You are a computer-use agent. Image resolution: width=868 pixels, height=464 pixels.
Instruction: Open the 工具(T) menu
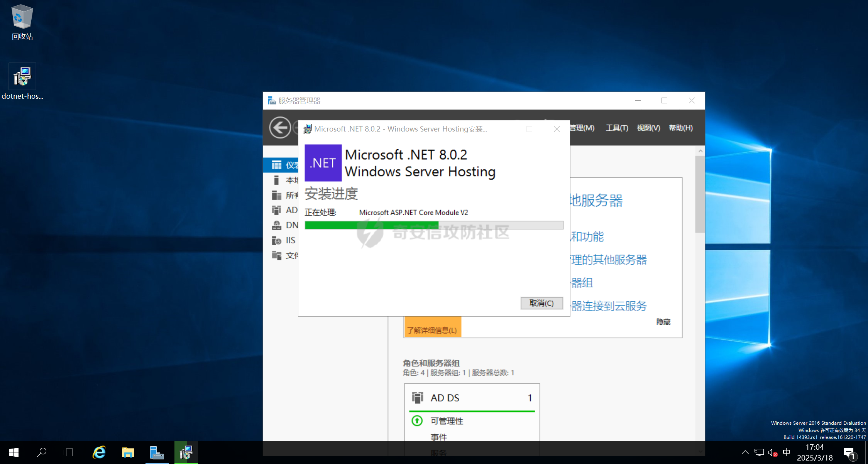point(617,128)
